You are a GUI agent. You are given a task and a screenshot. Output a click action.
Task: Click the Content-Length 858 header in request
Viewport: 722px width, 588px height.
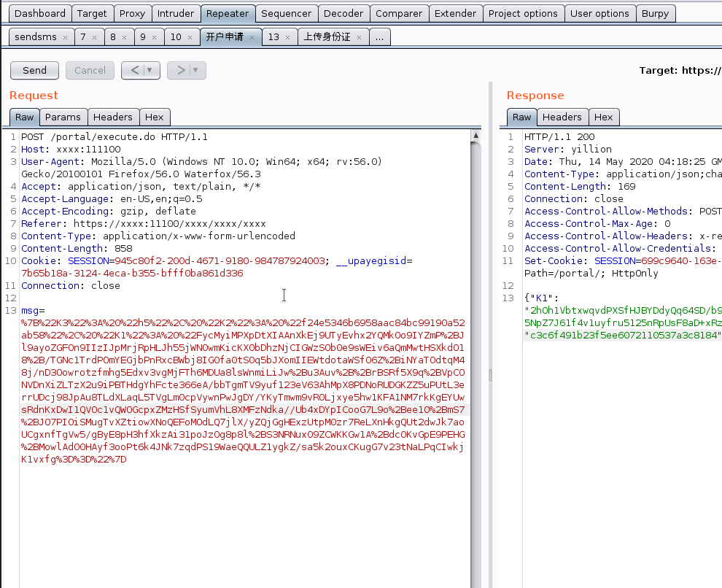[x=77, y=249]
